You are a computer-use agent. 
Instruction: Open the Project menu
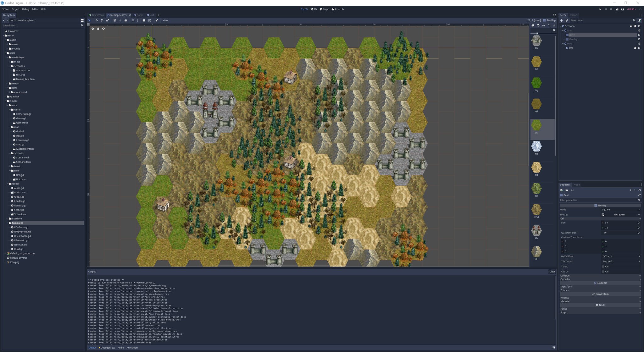click(15, 9)
